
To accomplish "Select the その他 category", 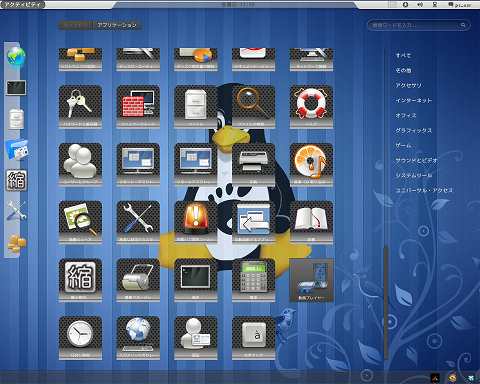I will click(x=403, y=70).
